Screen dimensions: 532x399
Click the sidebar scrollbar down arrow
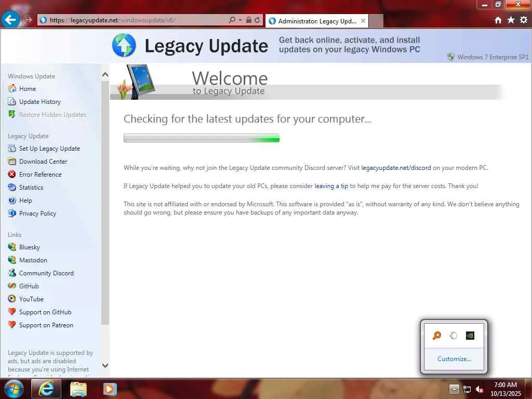105,365
